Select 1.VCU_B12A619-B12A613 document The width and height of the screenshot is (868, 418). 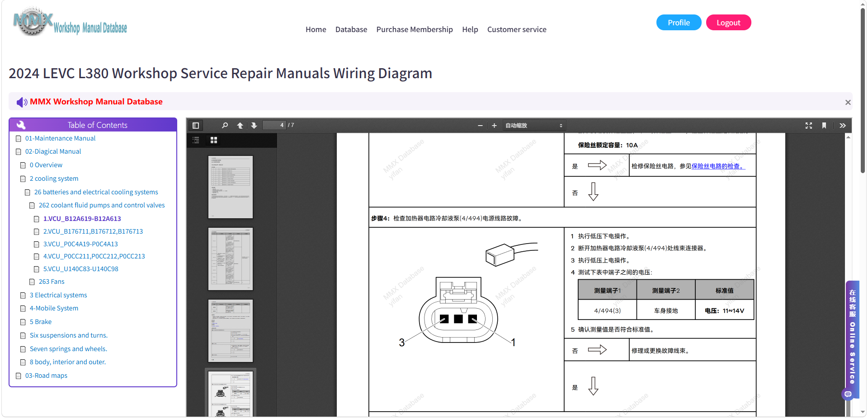[82, 219]
